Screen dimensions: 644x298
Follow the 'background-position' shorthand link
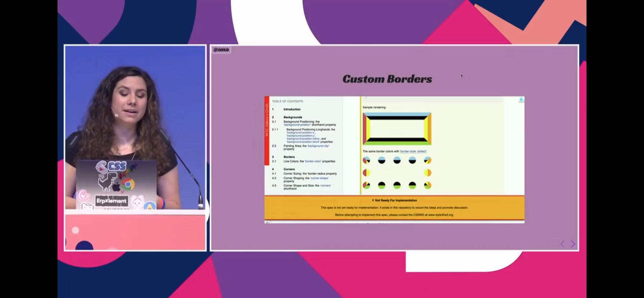click(x=297, y=125)
